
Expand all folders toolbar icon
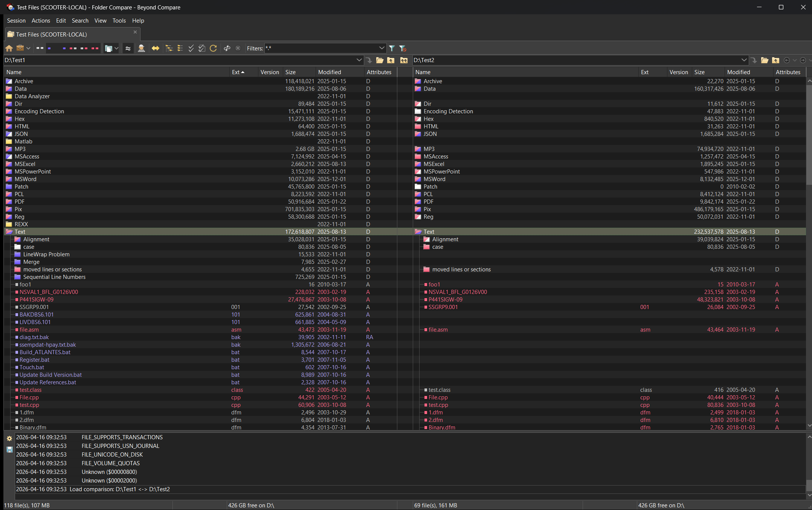click(x=169, y=48)
